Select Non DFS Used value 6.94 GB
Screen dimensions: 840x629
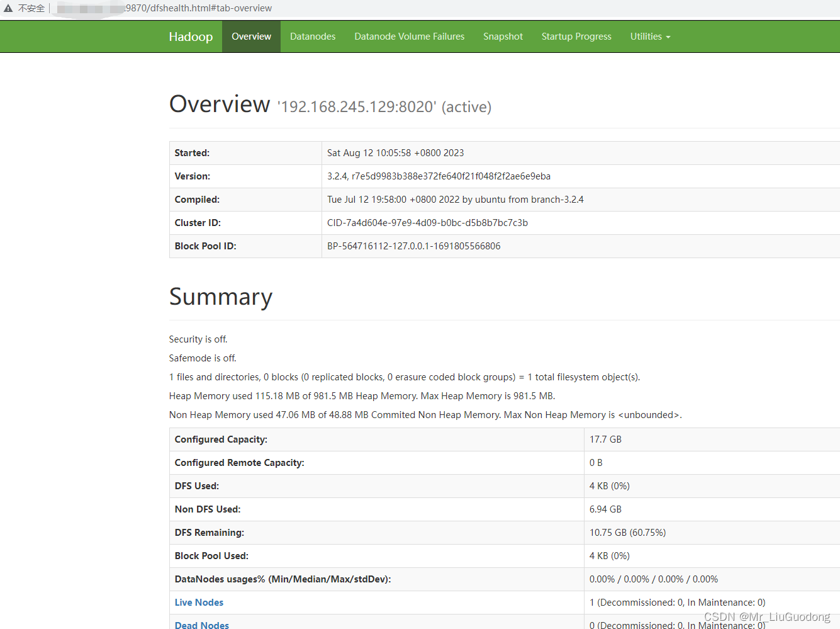click(x=605, y=509)
